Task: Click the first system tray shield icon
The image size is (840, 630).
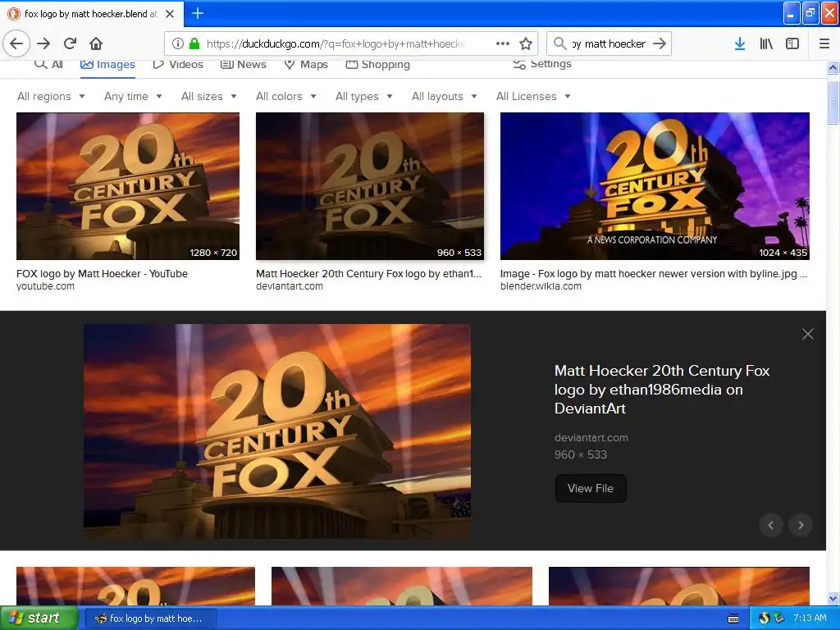Action: coord(764,619)
